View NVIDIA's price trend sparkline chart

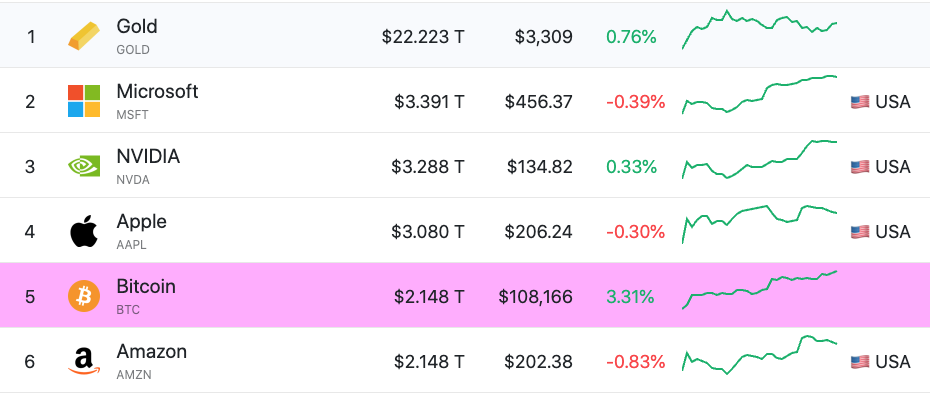(760, 159)
